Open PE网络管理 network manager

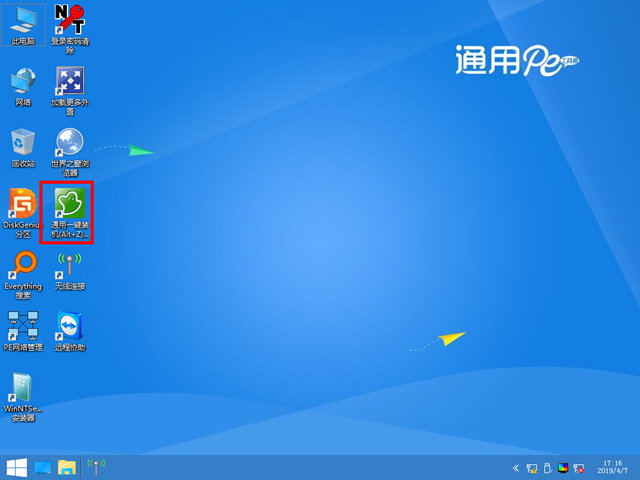pyautogui.click(x=22, y=327)
